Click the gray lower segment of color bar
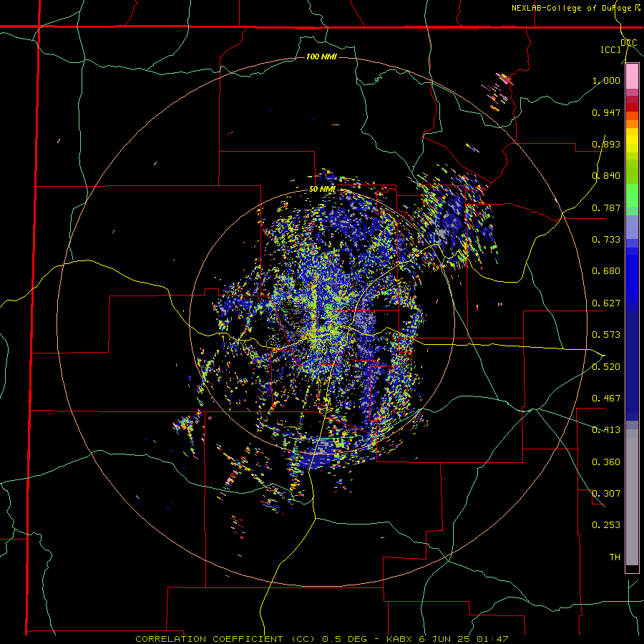Viewport: 644px width, 644px height. (x=632, y=497)
